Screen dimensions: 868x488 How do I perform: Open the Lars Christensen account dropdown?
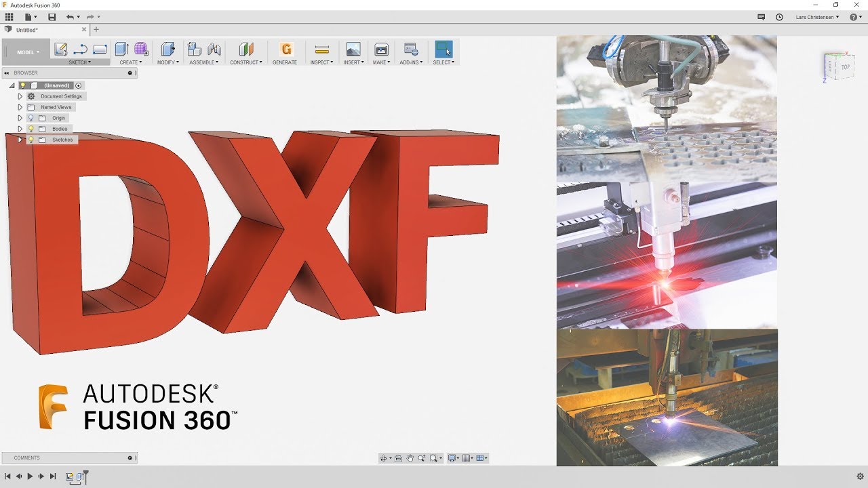pos(817,17)
